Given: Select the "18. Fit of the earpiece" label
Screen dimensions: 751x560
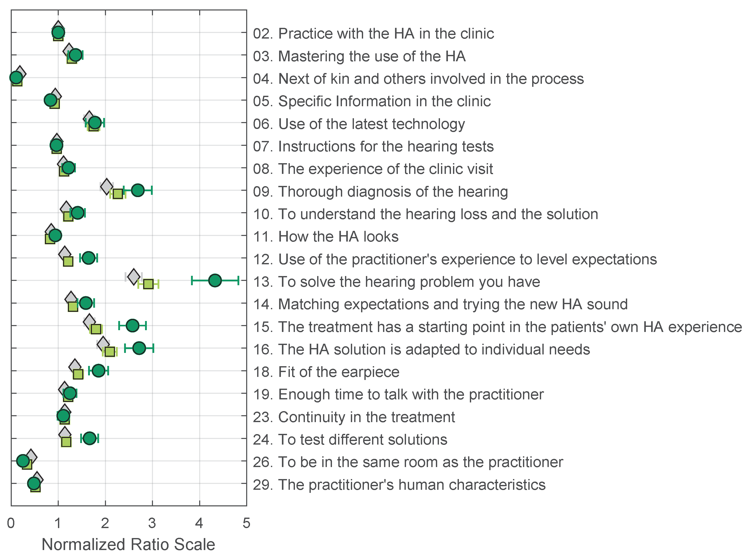Looking at the screenshot, I should (x=326, y=372).
